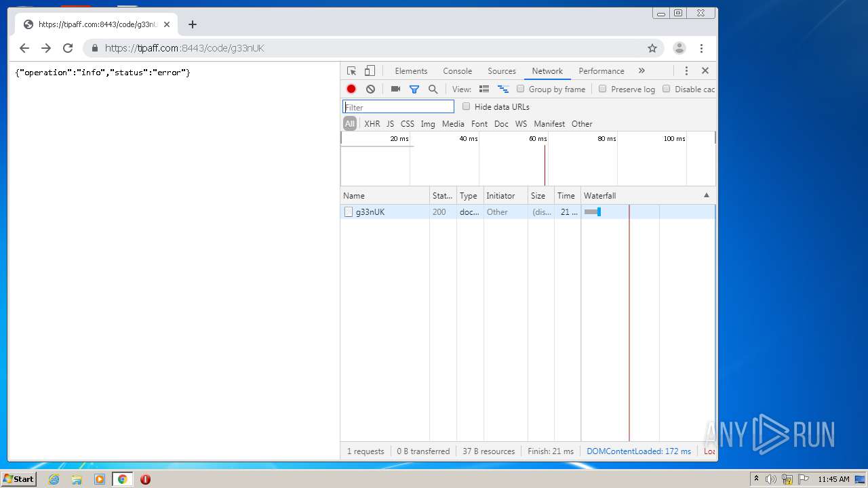
Task: Check Hide data URLs
Action: pyautogui.click(x=466, y=106)
